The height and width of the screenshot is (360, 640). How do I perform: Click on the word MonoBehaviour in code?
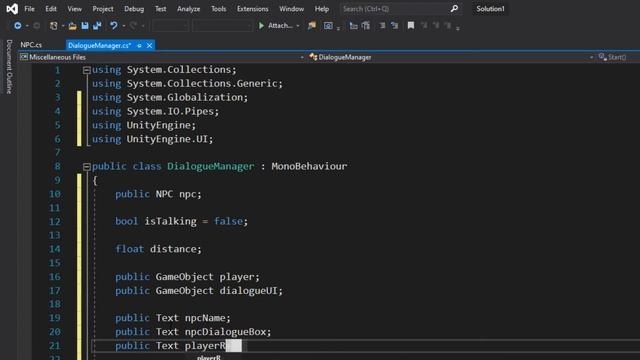click(309, 166)
